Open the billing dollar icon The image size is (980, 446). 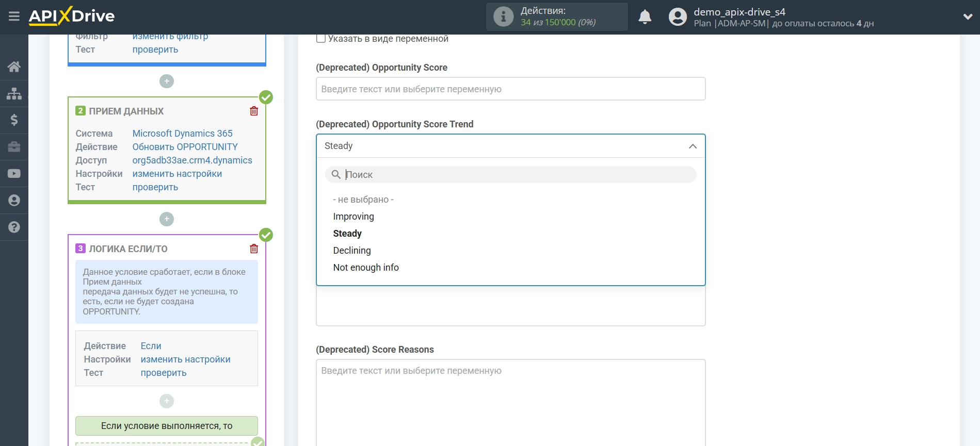(14, 120)
